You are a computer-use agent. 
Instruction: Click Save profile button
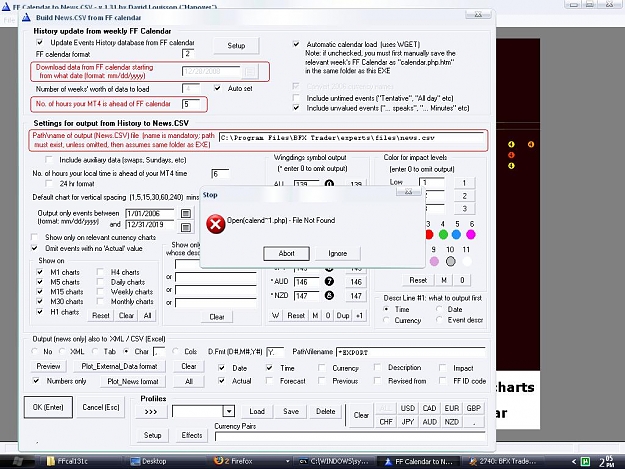point(291,411)
